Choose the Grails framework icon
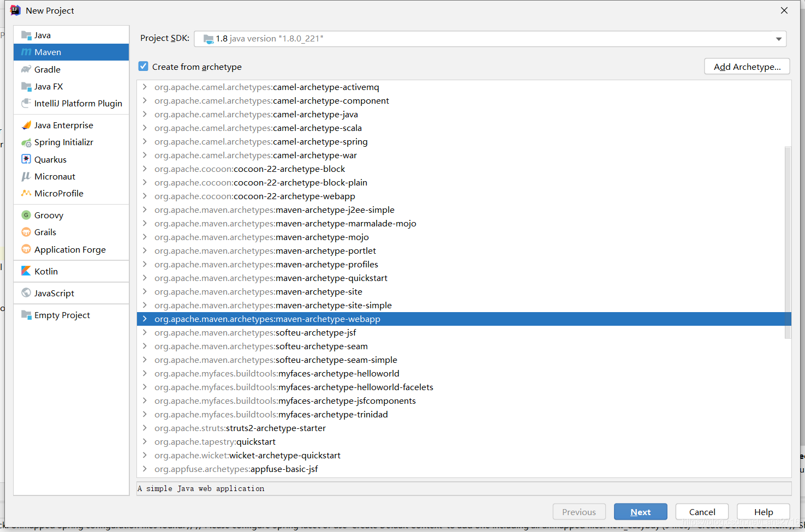The image size is (805, 532). (44, 232)
